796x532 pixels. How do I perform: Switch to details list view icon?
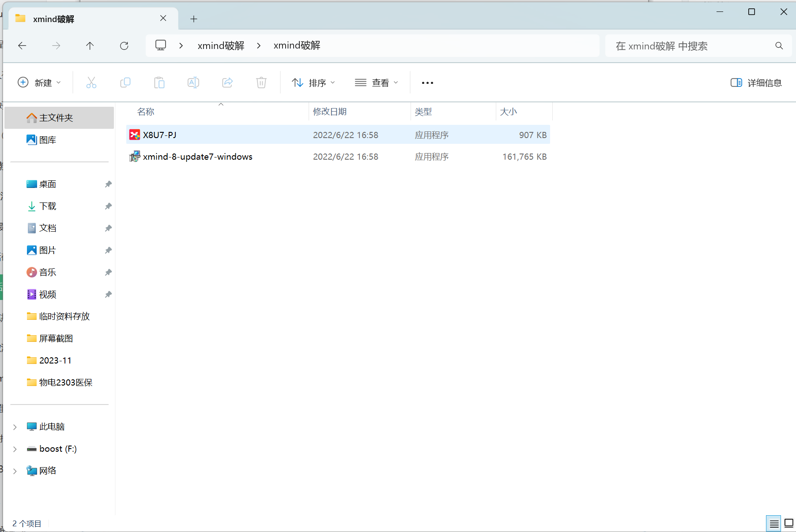point(774,524)
